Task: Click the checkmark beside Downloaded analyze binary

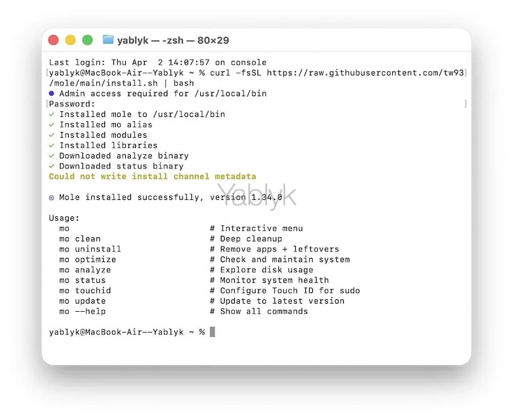Action: [52, 155]
